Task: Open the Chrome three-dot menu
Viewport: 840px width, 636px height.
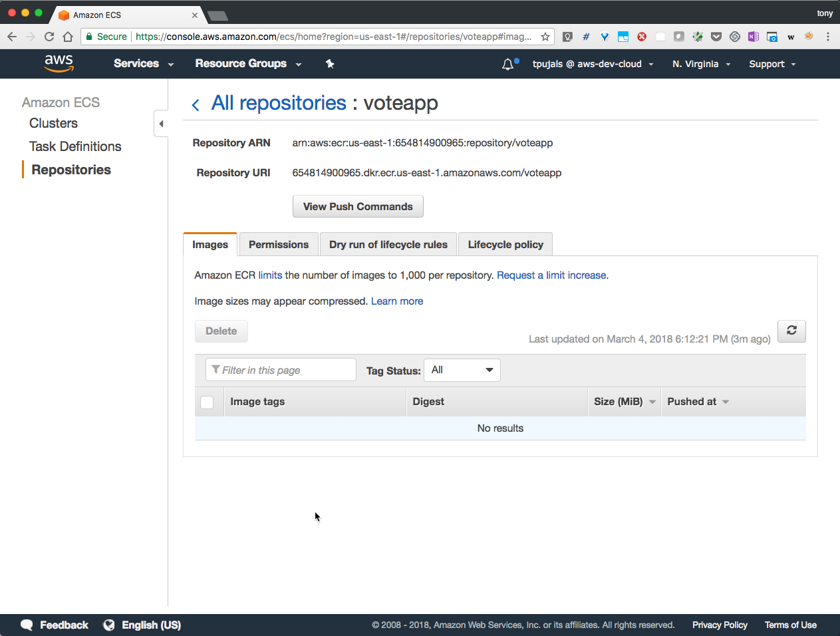Action: (x=828, y=37)
